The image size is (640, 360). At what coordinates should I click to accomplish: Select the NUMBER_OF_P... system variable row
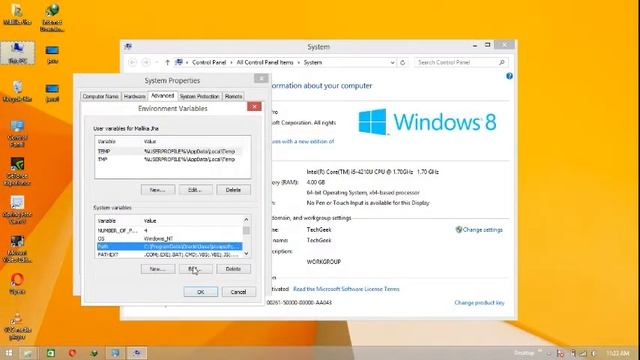click(169, 231)
